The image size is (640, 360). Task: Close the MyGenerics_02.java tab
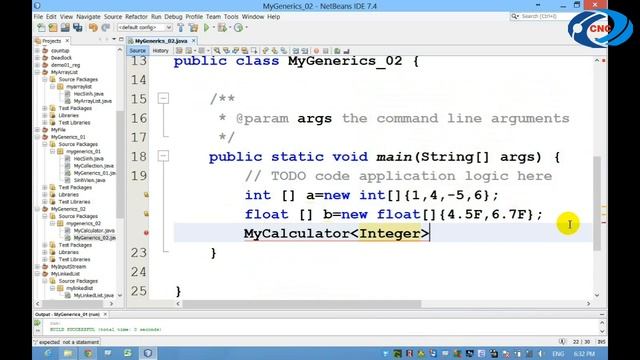(x=193, y=41)
